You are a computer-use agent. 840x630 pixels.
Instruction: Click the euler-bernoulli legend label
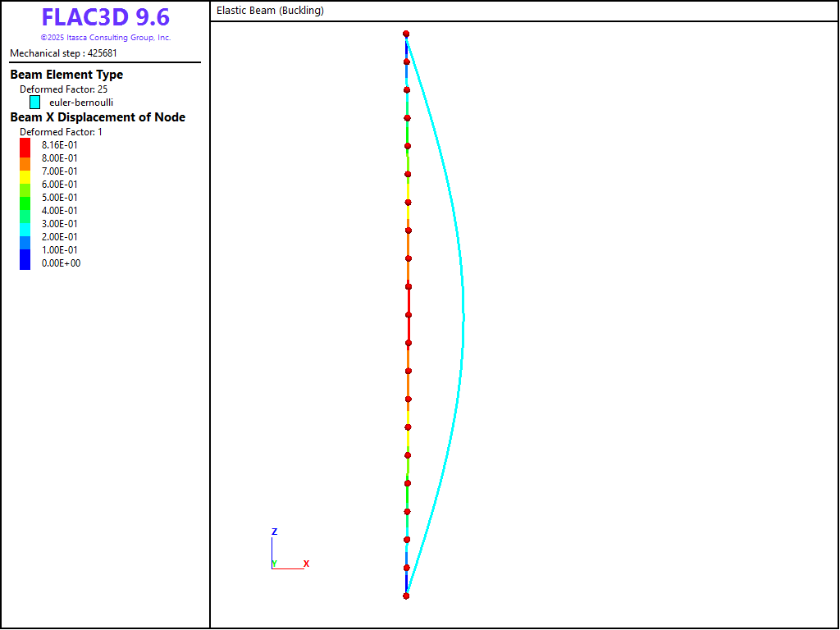point(81,103)
